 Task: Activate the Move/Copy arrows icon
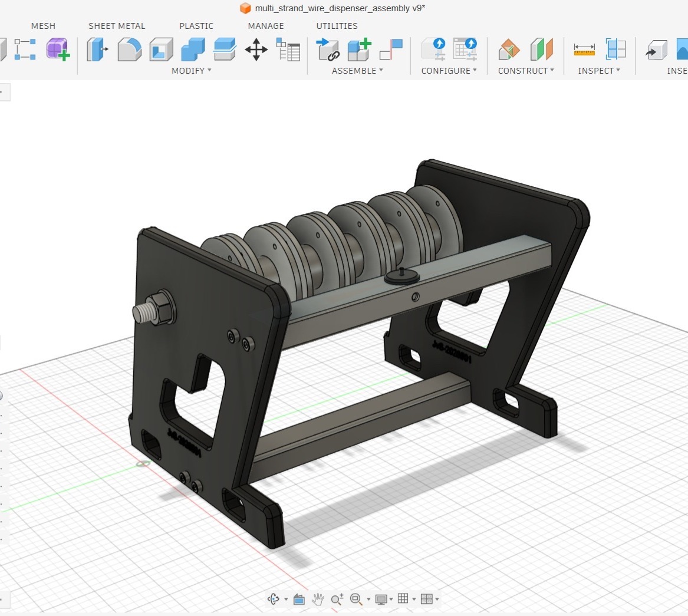tap(256, 49)
